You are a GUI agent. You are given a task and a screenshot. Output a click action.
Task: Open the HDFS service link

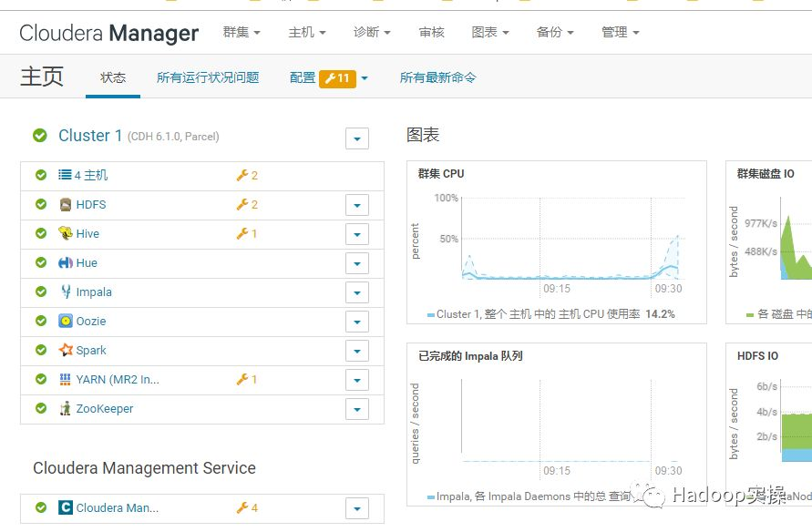(91, 204)
